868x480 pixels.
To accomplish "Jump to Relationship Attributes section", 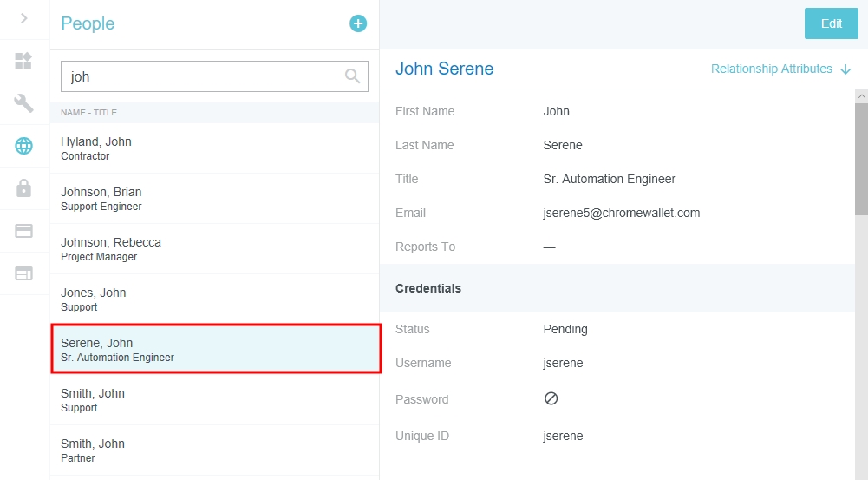I will pyautogui.click(x=771, y=69).
